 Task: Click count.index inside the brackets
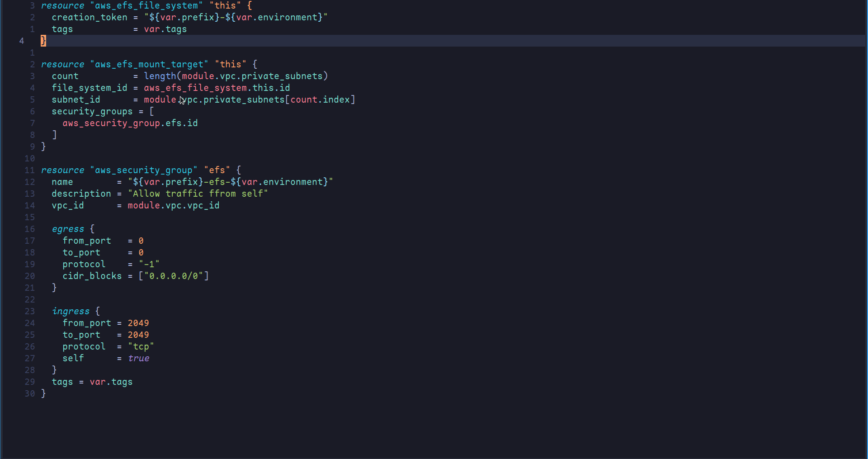coord(320,99)
